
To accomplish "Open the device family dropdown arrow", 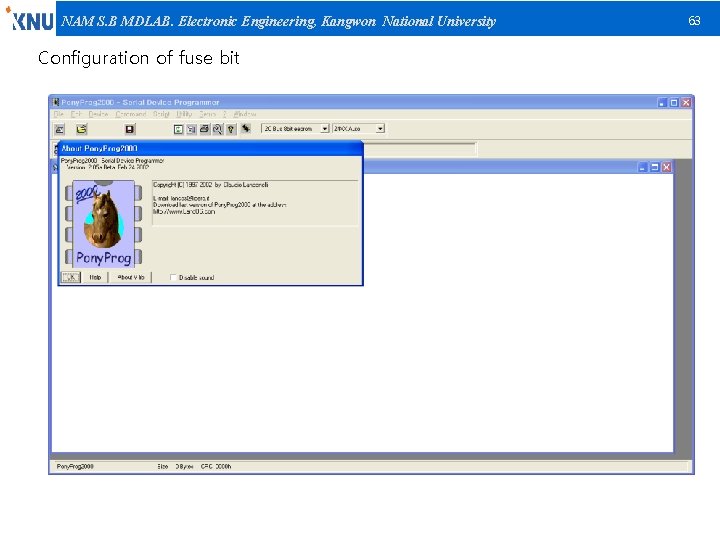I will coord(325,129).
